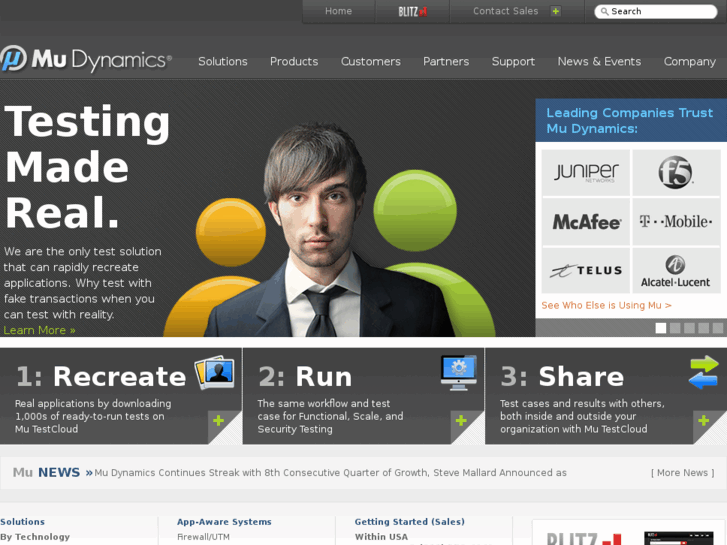
Task: Select the fifth slideshow indicator square
Action: (x=718, y=328)
